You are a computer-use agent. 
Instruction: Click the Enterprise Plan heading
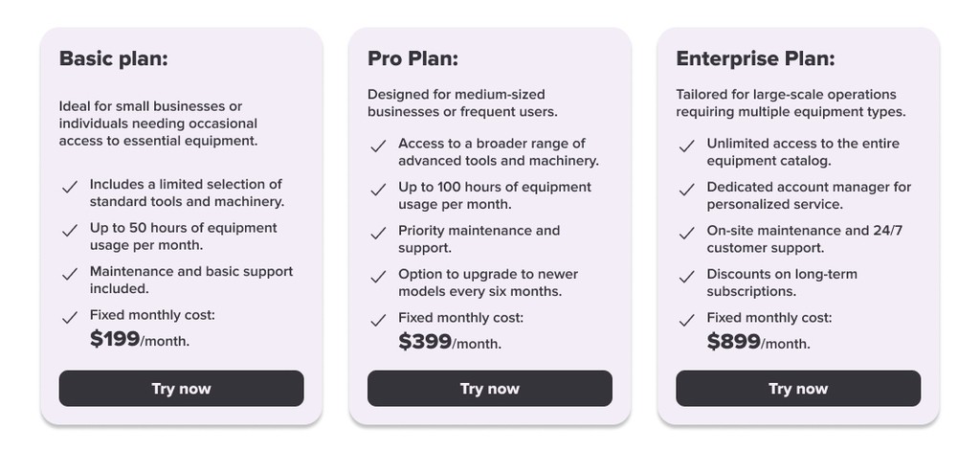pyautogui.click(x=755, y=58)
